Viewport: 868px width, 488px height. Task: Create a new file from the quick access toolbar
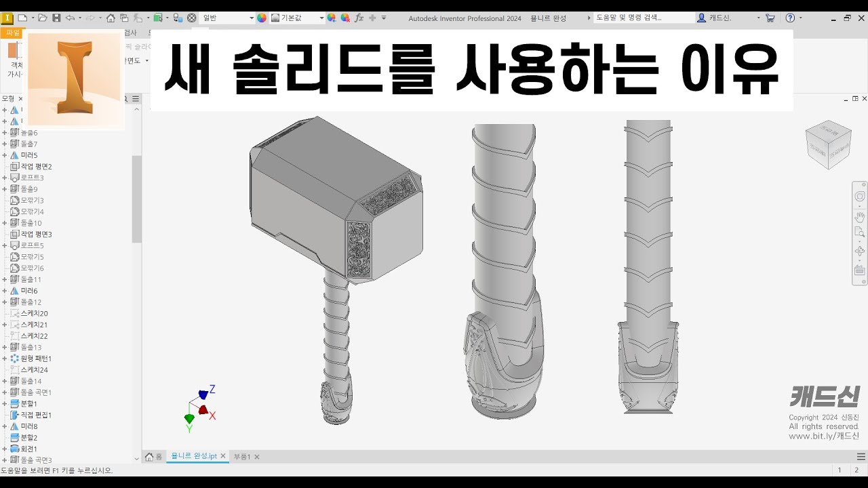[22, 18]
